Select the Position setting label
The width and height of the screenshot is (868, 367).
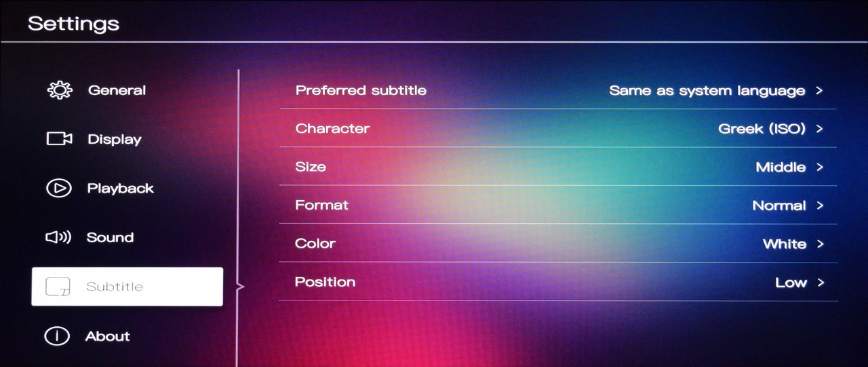click(x=325, y=282)
